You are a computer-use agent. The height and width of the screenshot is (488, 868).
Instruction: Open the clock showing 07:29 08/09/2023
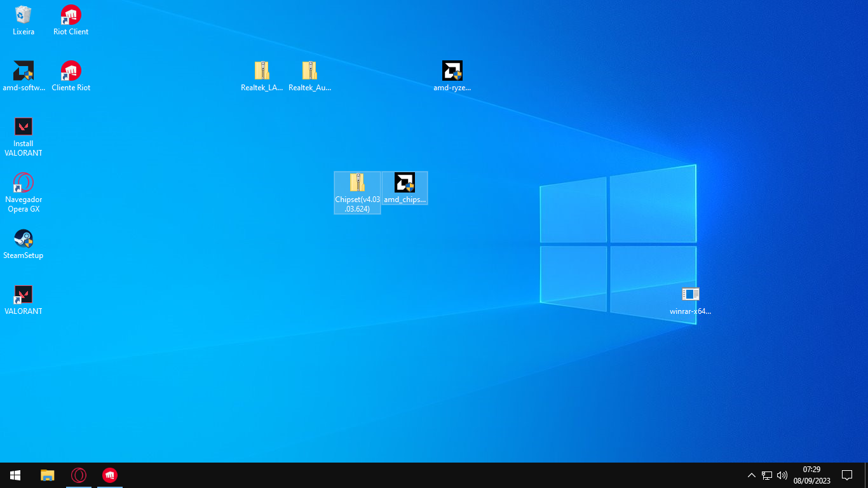tap(811, 475)
